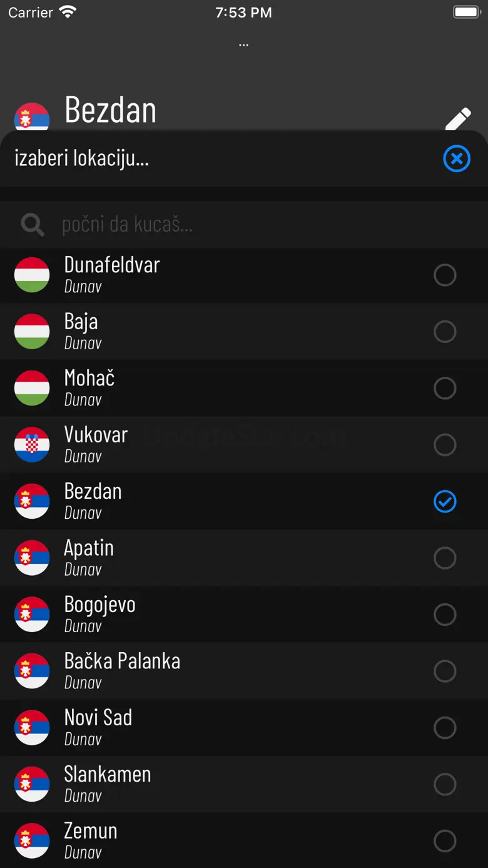Close the location picker sheet
The height and width of the screenshot is (868, 488).
pyautogui.click(x=457, y=159)
